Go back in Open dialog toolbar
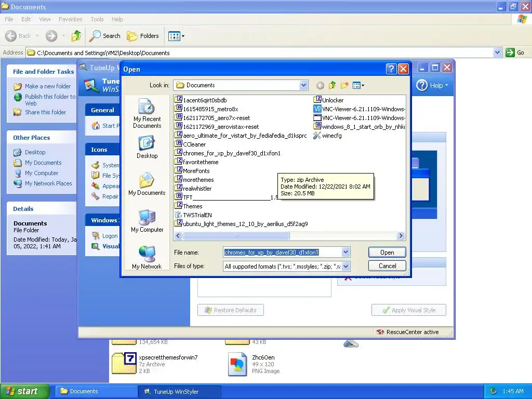 coord(320,86)
